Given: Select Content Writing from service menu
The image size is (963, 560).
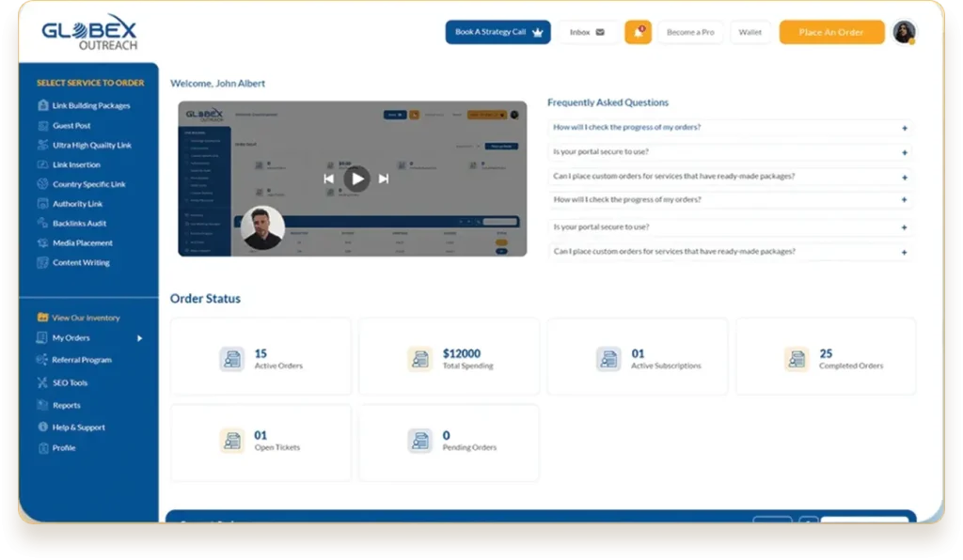Looking at the screenshot, I should [81, 263].
